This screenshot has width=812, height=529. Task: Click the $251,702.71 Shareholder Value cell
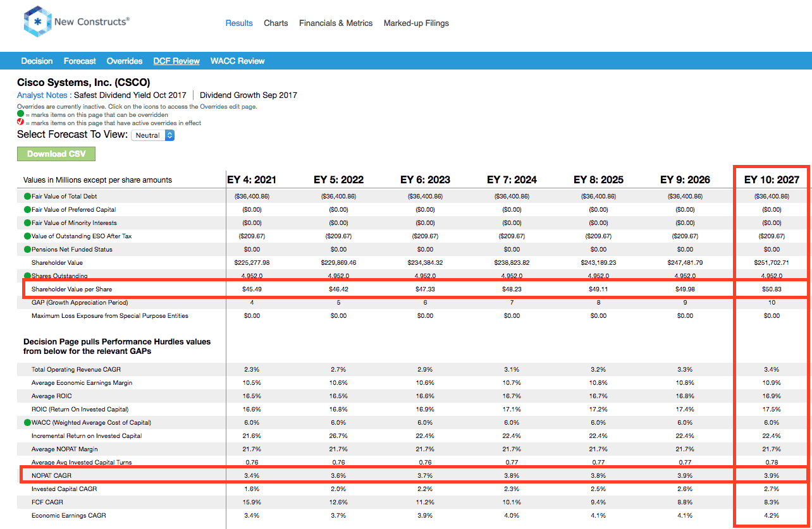click(772, 262)
